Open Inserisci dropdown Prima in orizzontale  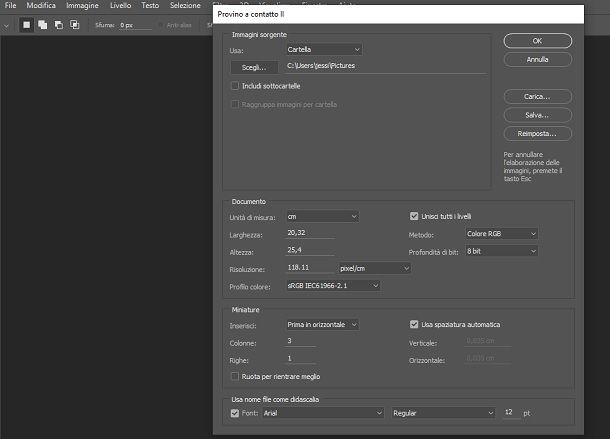tap(323, 325)
